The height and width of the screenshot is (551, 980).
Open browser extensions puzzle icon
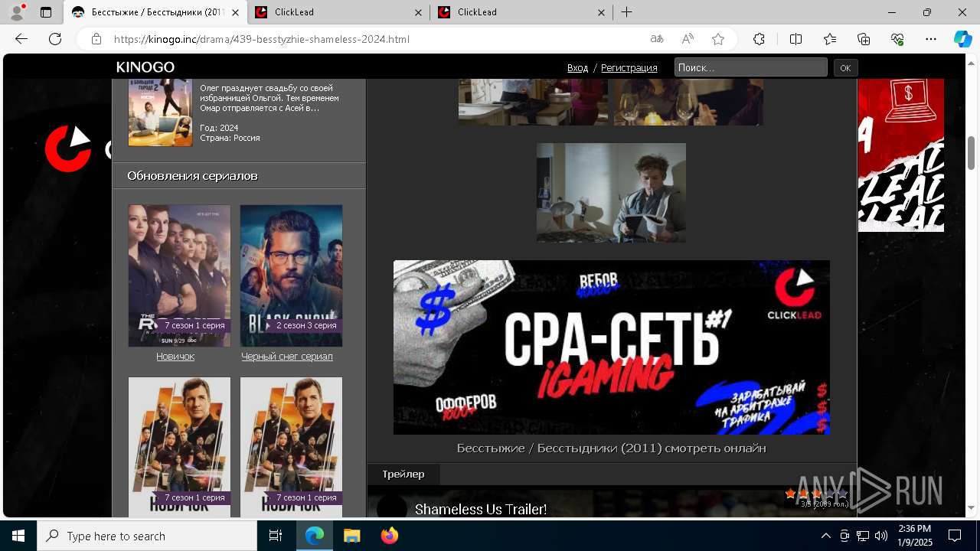click(759, 39)
